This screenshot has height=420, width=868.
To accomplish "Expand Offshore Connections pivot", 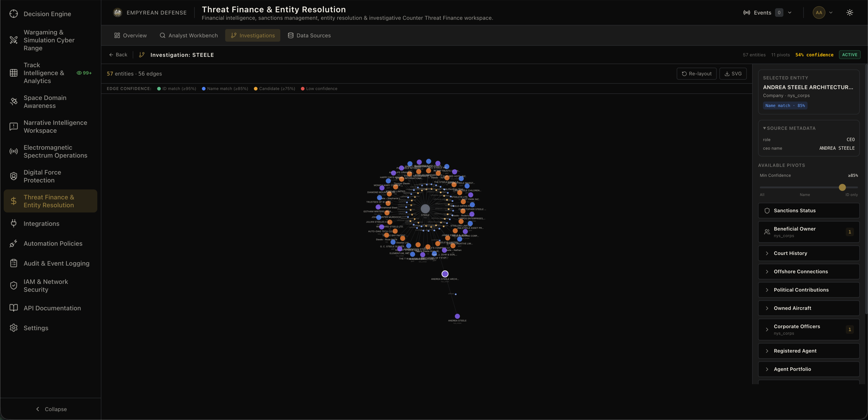I will pyautogui.click(x=808, y=272).
